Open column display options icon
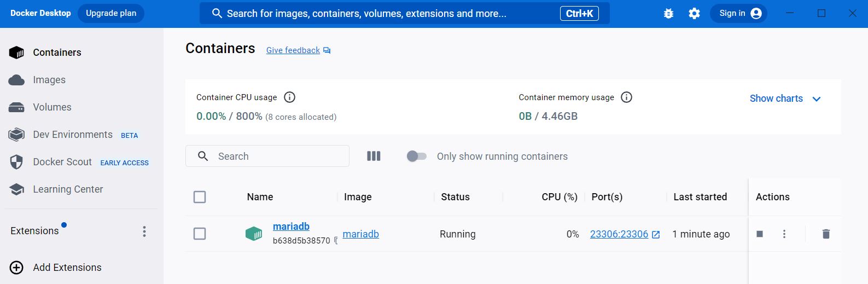The image size is (868, 284). tap(374, 157)
